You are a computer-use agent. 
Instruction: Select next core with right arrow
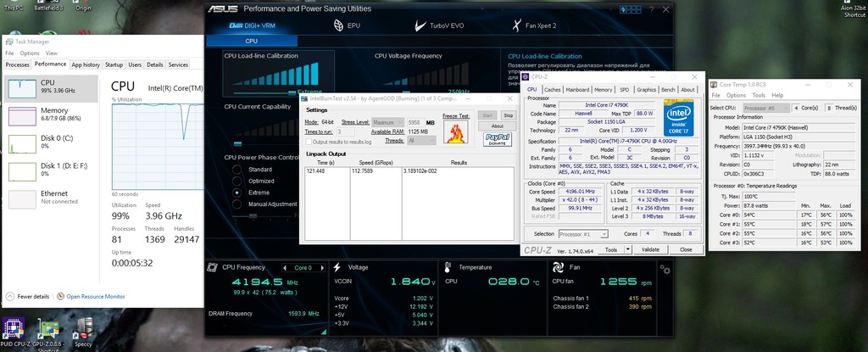(321, 268)
